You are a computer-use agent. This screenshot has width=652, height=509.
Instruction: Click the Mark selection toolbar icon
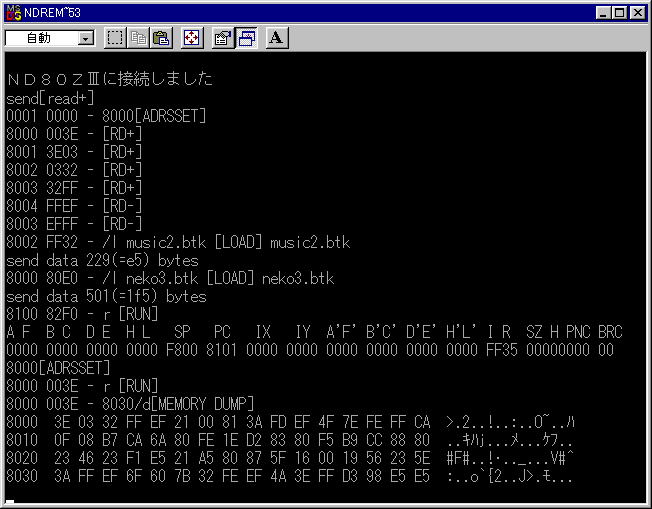tap(115, 38)
